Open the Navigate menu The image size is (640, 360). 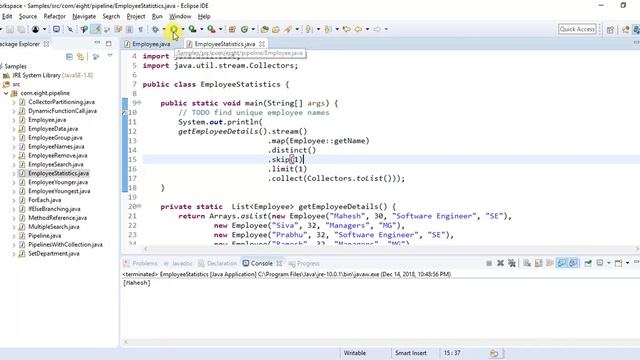tap(84, 16)
